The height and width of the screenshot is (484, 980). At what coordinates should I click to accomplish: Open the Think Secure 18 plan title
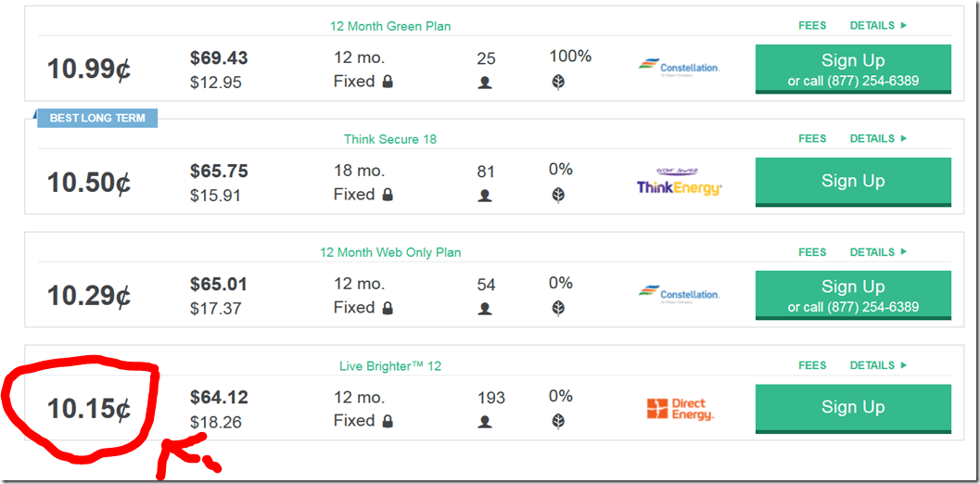click(390, 139)
